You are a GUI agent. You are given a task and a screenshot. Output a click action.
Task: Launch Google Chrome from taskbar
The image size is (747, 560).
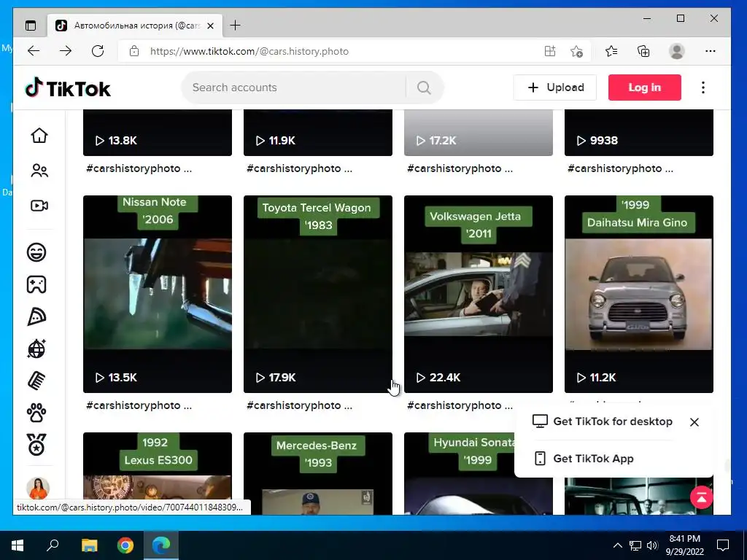[x=125, y=545]
